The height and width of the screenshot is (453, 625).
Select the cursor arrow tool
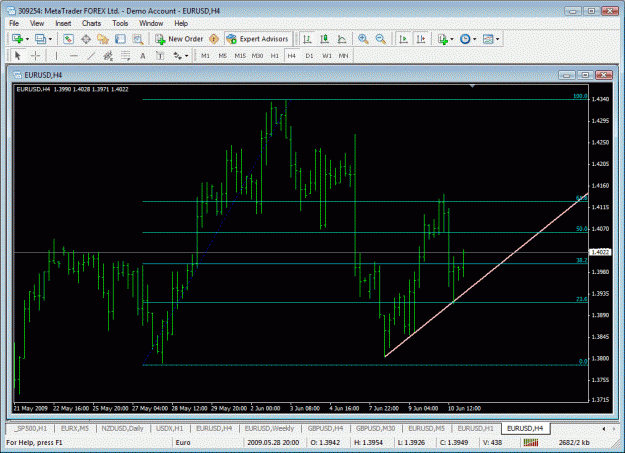click(x=18, y=56)
